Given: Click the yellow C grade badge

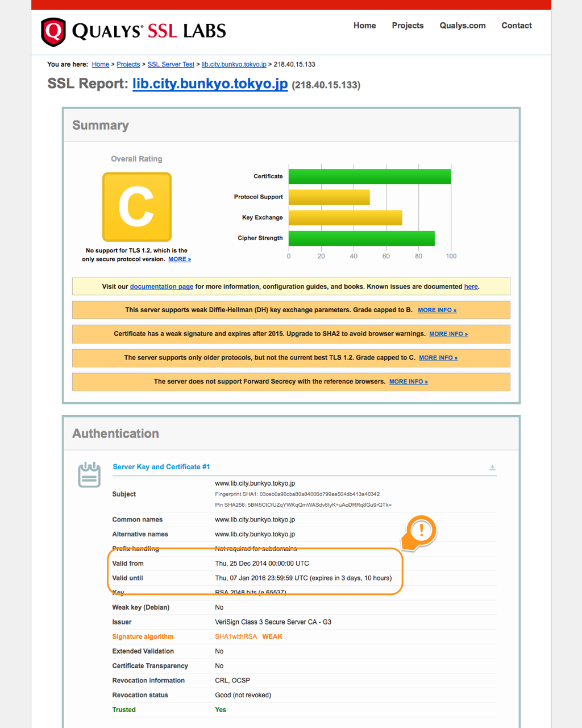Looking at the screenshot, I should (x=137, y=207).
